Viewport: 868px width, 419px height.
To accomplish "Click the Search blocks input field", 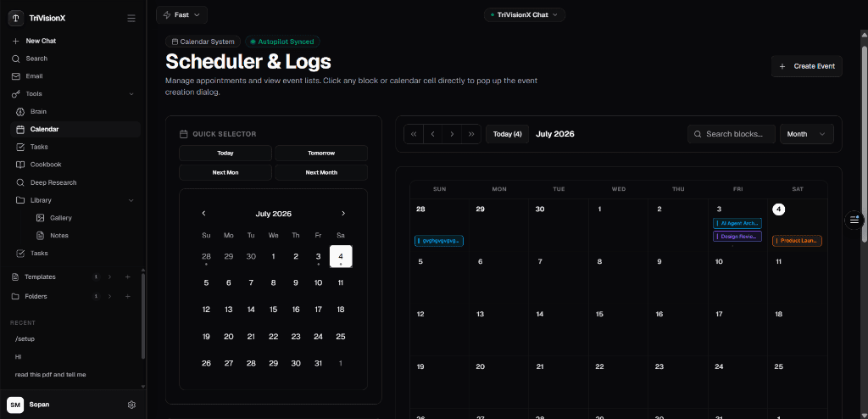I will [x=732, y=134].
